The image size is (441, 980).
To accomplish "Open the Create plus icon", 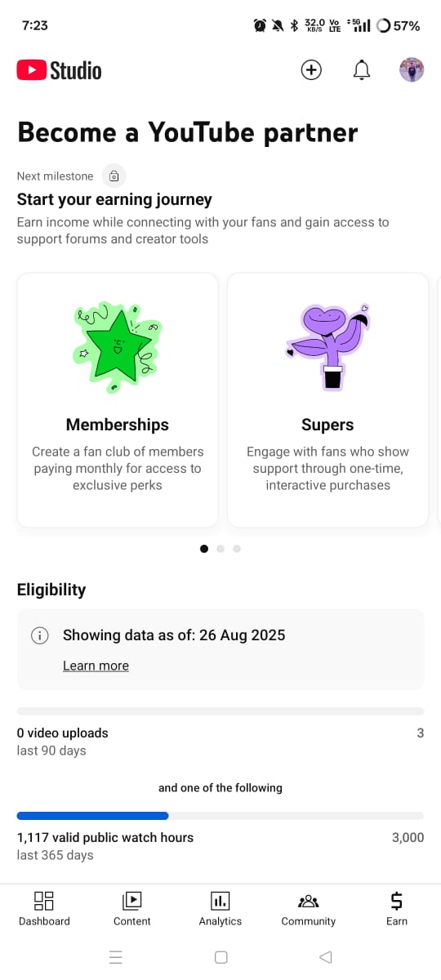I will (x=311, y=70).
